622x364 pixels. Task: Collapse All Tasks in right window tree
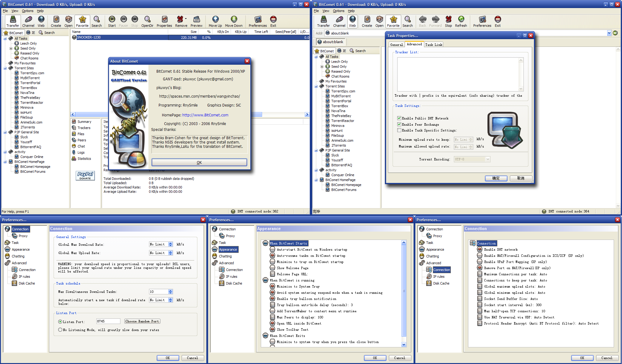(x=316, y=57)
